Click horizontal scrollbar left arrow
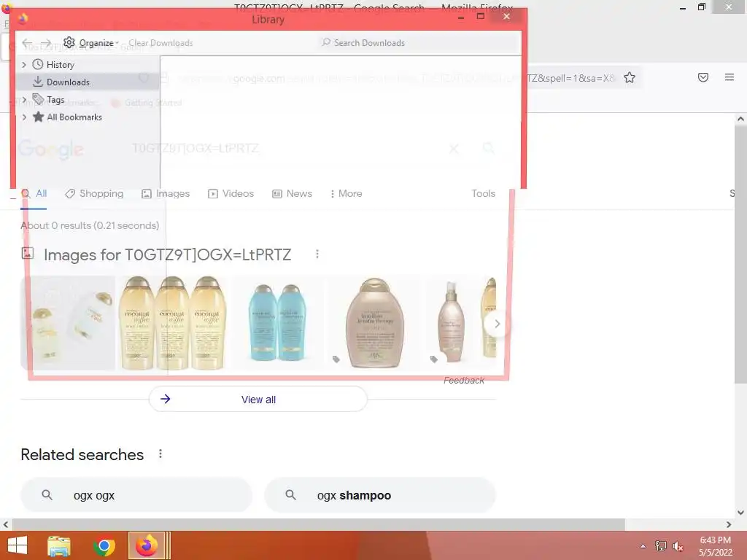This screenshot has width=747, height=560. [5, 524]
